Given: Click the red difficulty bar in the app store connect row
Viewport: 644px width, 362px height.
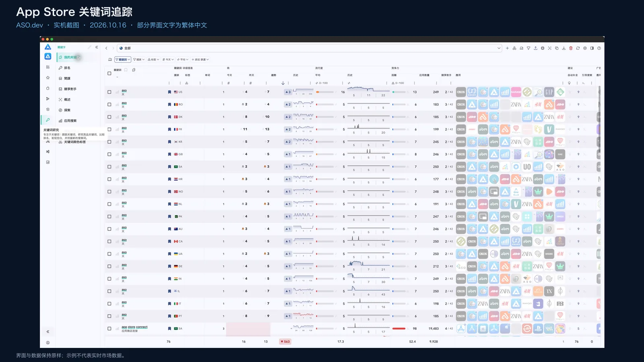Looking at the screenshot, I should [399, 329].
